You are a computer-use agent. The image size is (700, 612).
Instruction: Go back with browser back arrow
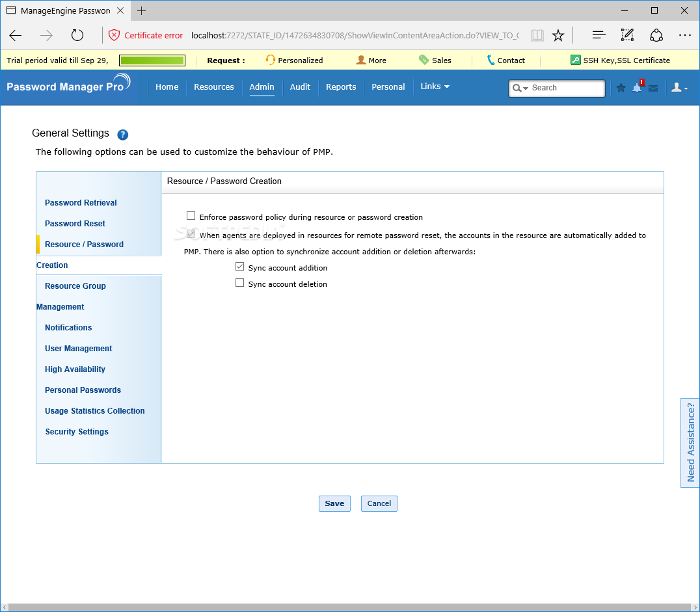point(16,35)
